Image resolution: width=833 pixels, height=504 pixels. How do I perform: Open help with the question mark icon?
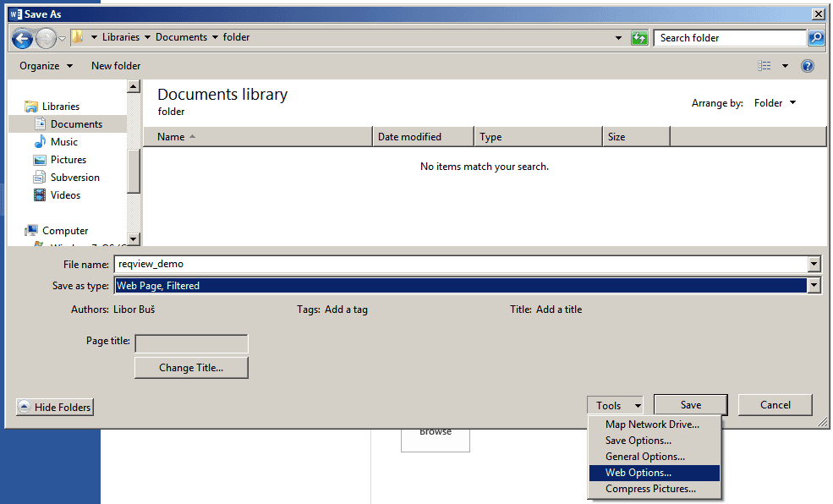pyautogui.click(x=808, y=66)
